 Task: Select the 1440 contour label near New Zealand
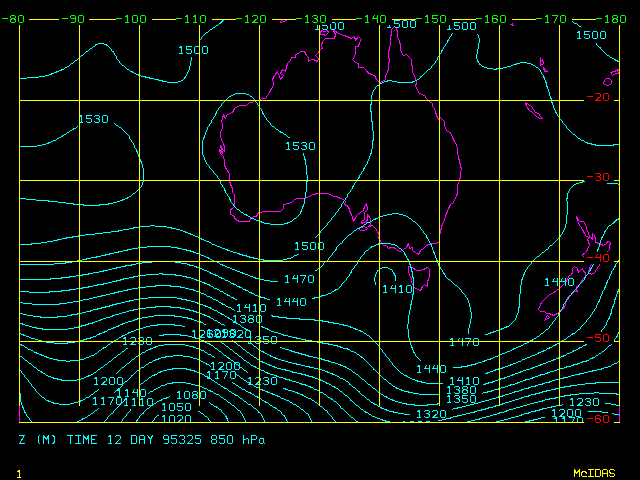pyautogui.click(x=559, y=282)
